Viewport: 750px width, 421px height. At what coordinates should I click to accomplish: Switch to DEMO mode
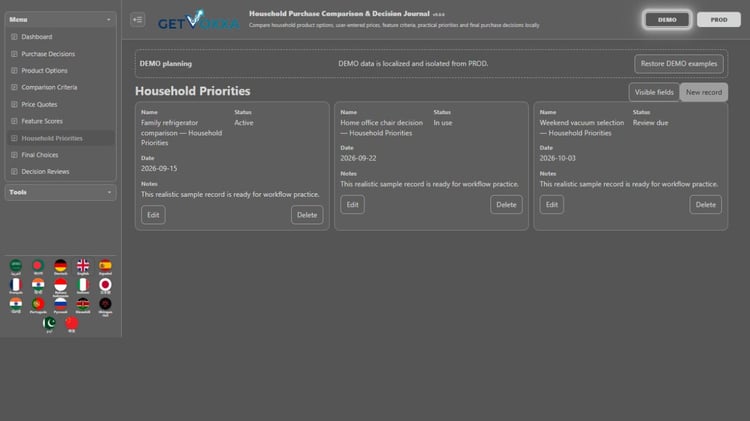click(667, 20)
